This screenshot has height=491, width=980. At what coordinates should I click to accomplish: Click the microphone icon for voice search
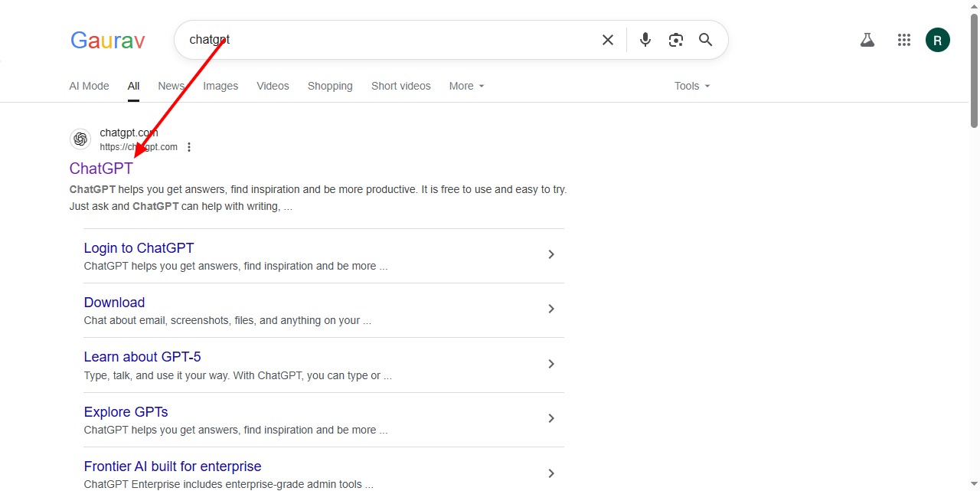[x=645, y=39]
